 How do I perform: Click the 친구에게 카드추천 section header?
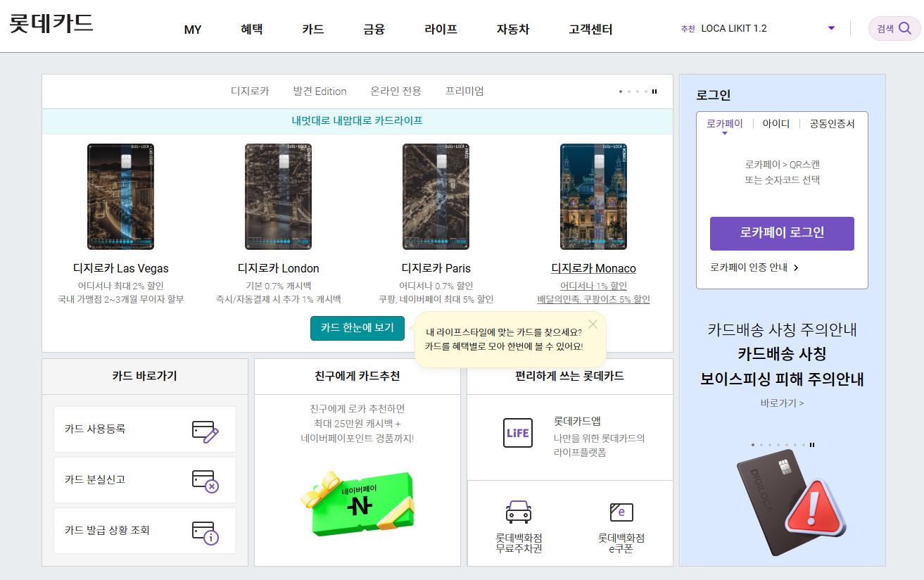point(357,377)
